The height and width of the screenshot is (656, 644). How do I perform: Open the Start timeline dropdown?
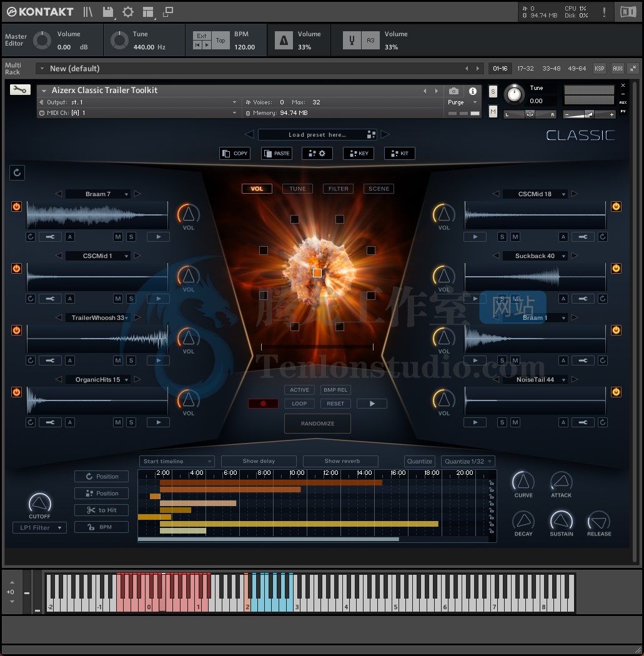click(x=177, y=461)
